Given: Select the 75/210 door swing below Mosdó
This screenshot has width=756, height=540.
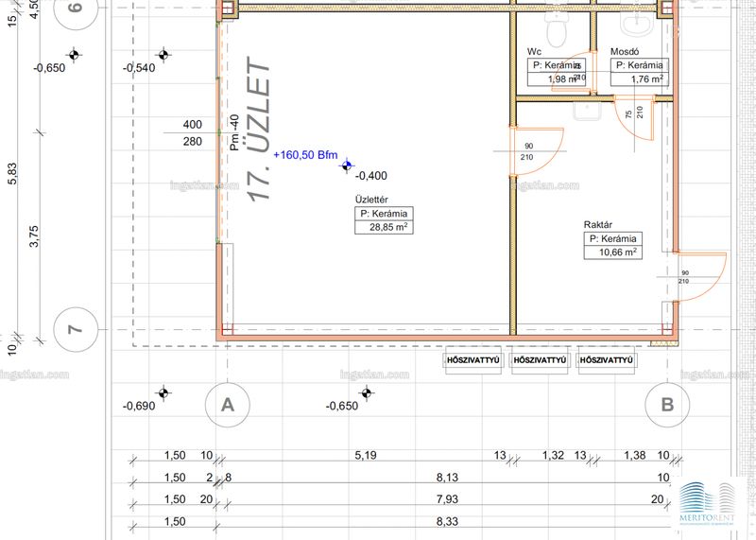Looking at the screenshot, I should (x=634, y=118).
